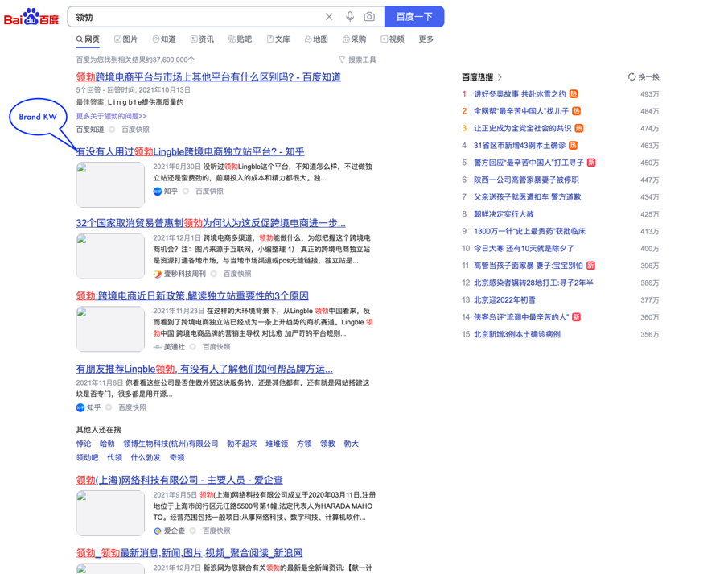728x574 pixels.
Task: Click the 爱企查 source icon
Action: click(158, 531)
